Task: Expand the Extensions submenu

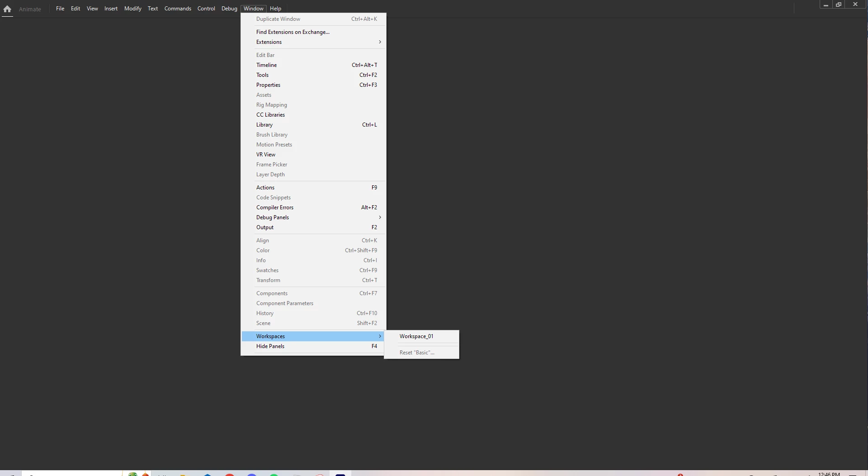Action: point(313,42)
